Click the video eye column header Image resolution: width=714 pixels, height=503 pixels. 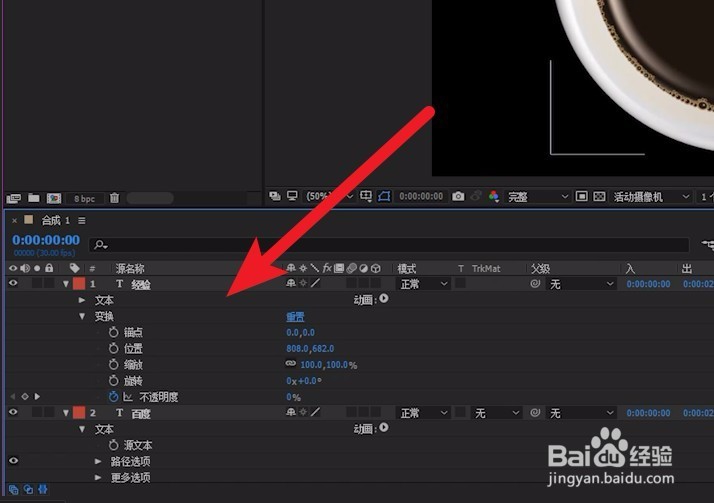point(13,268)
